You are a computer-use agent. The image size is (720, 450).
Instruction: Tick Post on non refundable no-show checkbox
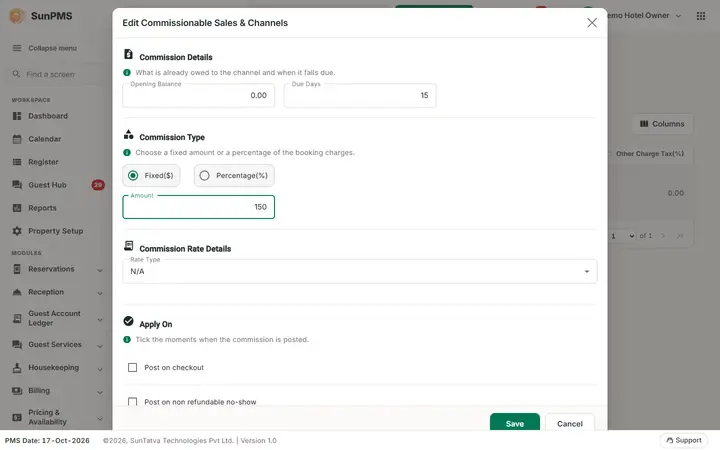132,402
